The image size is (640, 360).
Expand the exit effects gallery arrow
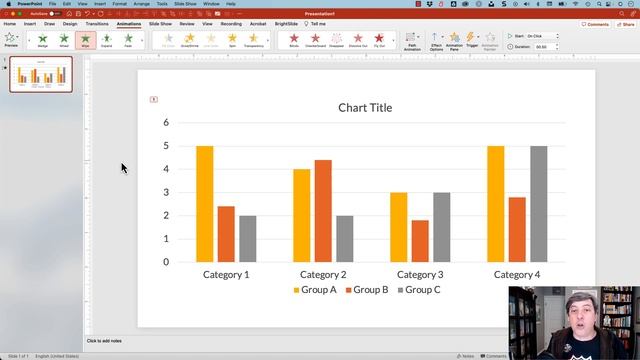click(393, 40)
